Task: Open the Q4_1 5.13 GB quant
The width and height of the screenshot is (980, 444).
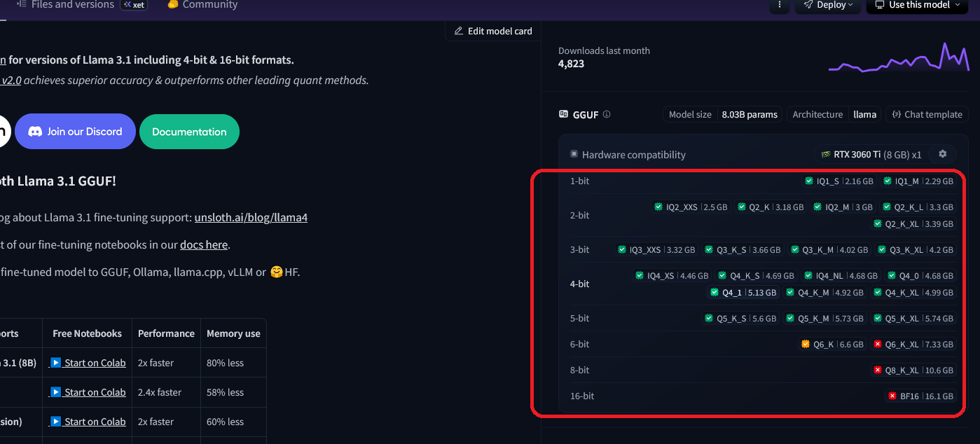Action: (743, 293)
